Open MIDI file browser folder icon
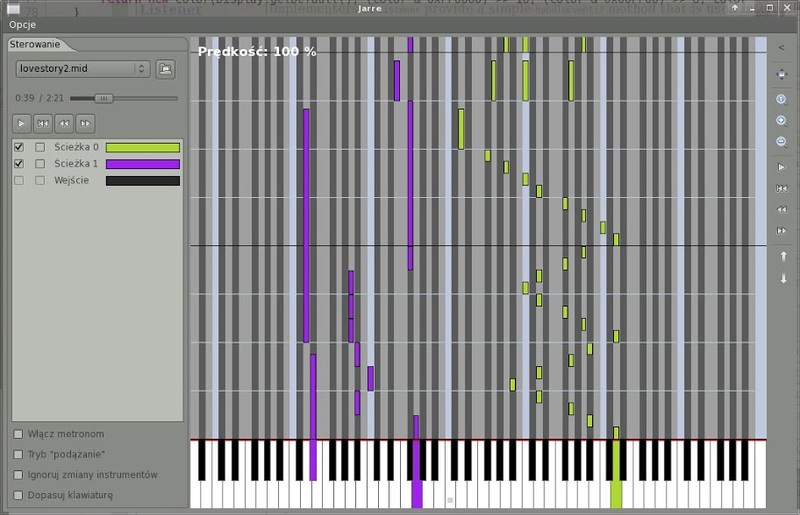 165,69
